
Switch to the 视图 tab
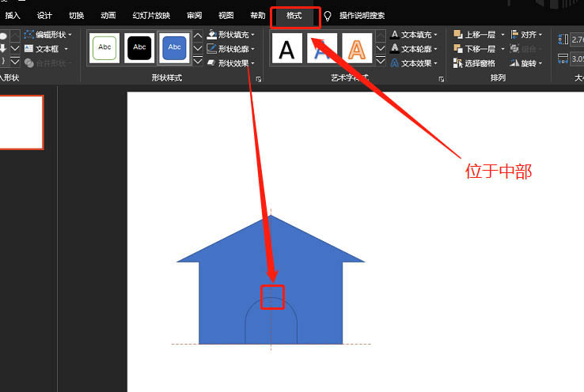tap(226, 16)
